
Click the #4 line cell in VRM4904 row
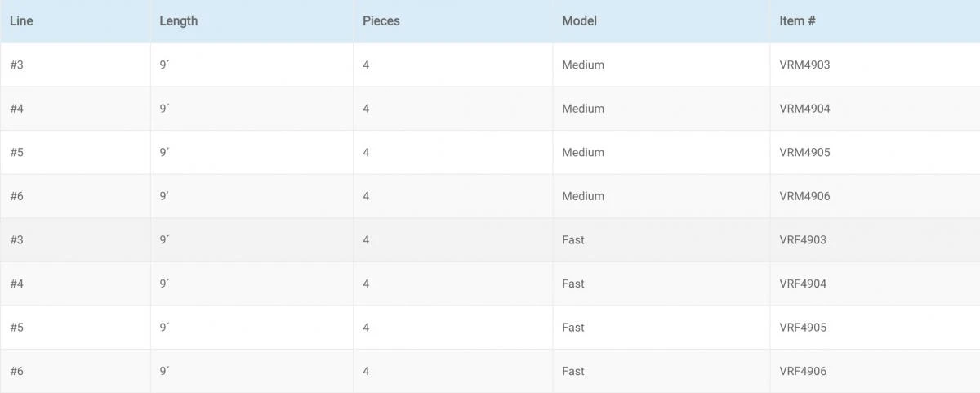(x=17, y=109)
